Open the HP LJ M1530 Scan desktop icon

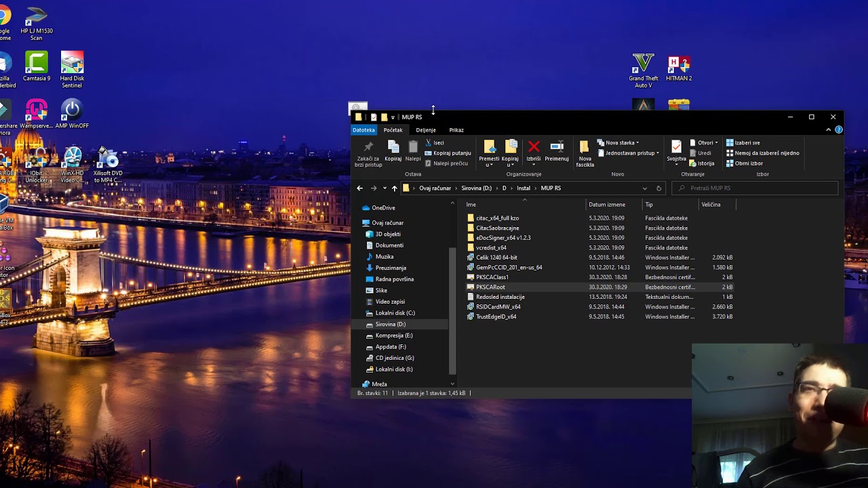point(37,22)
